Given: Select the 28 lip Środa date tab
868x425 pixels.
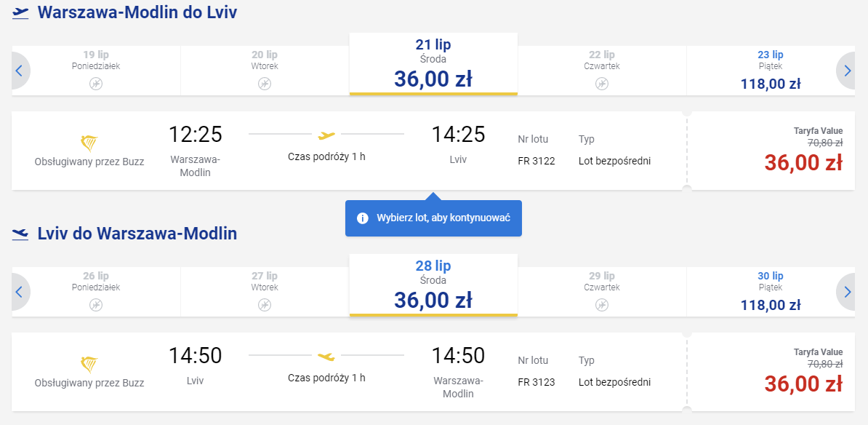Looking at the screenshot, I should [x=433, y=285].
